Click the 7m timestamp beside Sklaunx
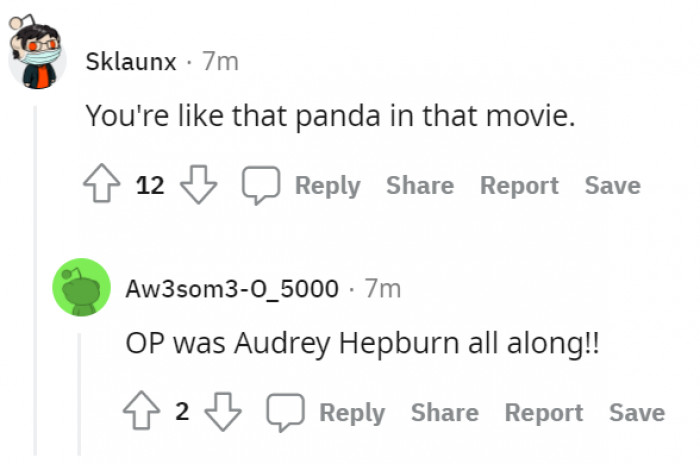Screen dimensions: 700x464 point(220,62)
